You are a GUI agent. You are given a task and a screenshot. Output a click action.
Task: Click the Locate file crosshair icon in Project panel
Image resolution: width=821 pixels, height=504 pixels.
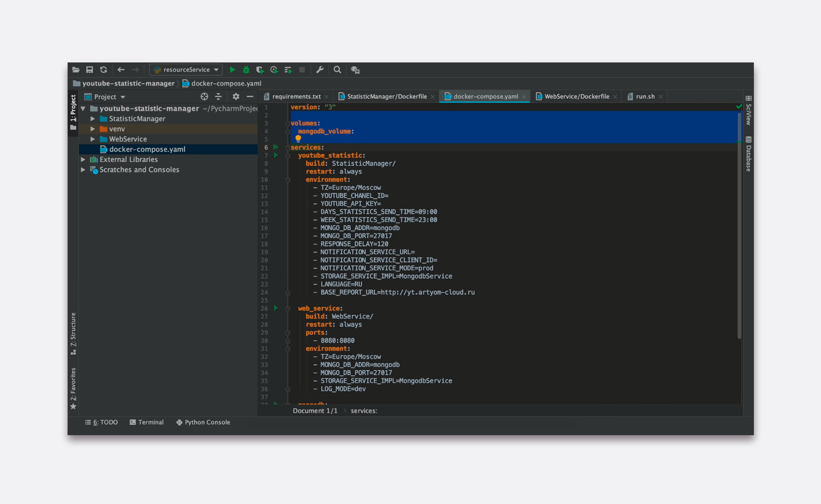(x=204, y=97)
